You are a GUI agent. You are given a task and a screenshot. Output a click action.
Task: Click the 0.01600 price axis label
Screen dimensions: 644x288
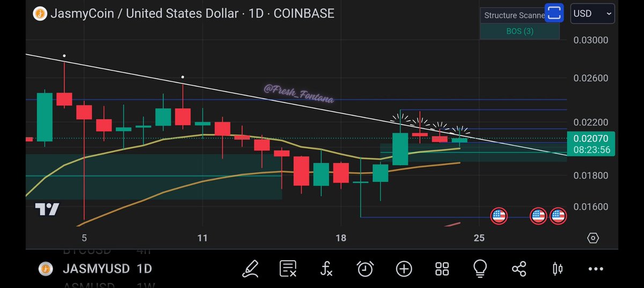point(591,206)
